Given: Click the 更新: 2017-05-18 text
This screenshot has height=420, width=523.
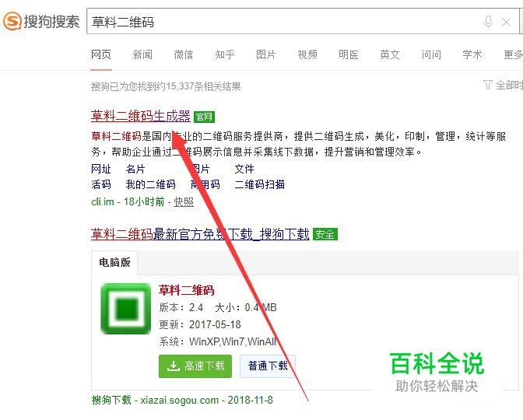Looking at the screenshot, I should tap(200, 324).
